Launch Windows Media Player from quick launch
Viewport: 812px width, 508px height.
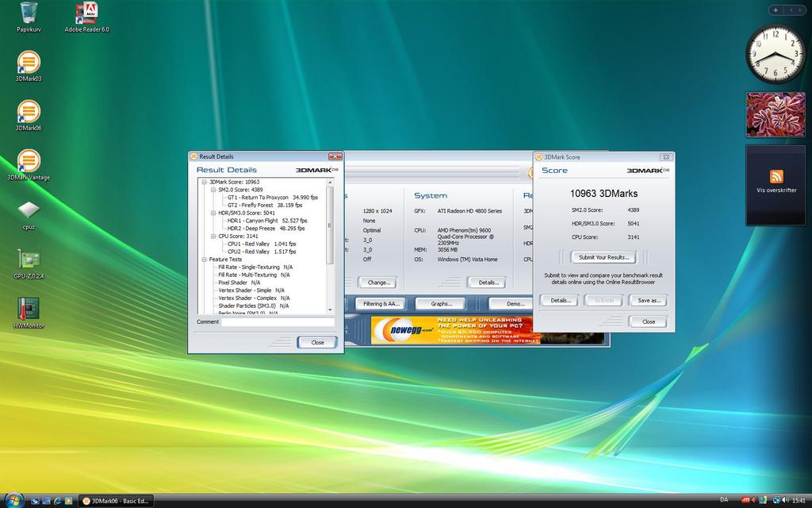click(68, 501)
